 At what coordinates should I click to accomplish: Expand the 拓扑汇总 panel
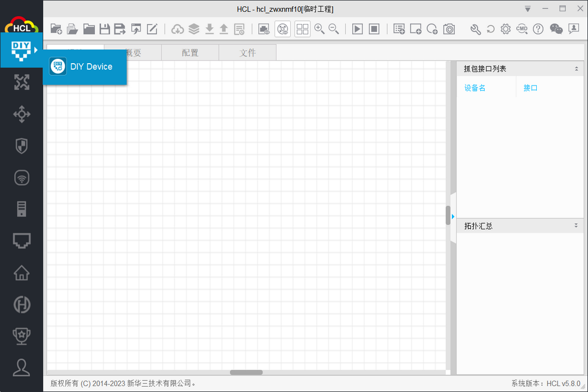point(575,225)
